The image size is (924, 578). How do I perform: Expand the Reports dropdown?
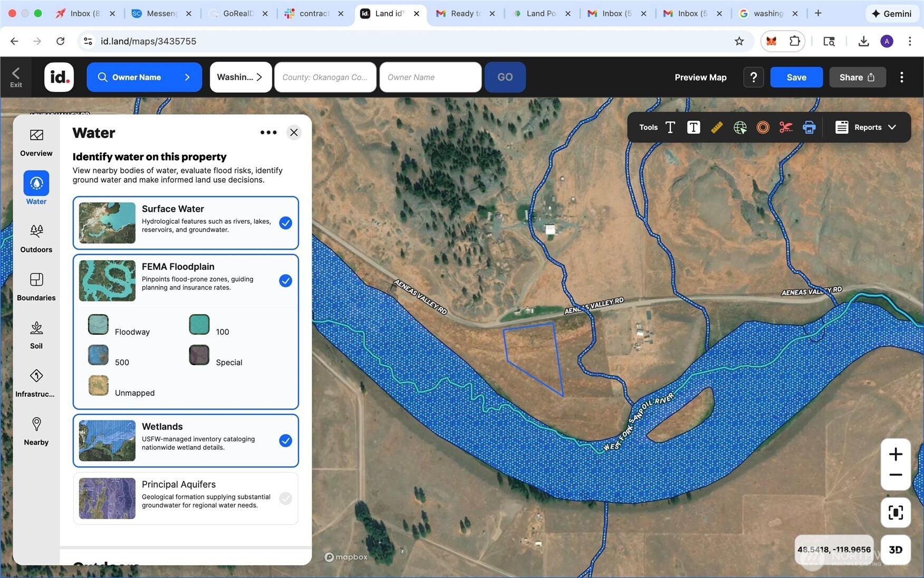coord(866,127)
